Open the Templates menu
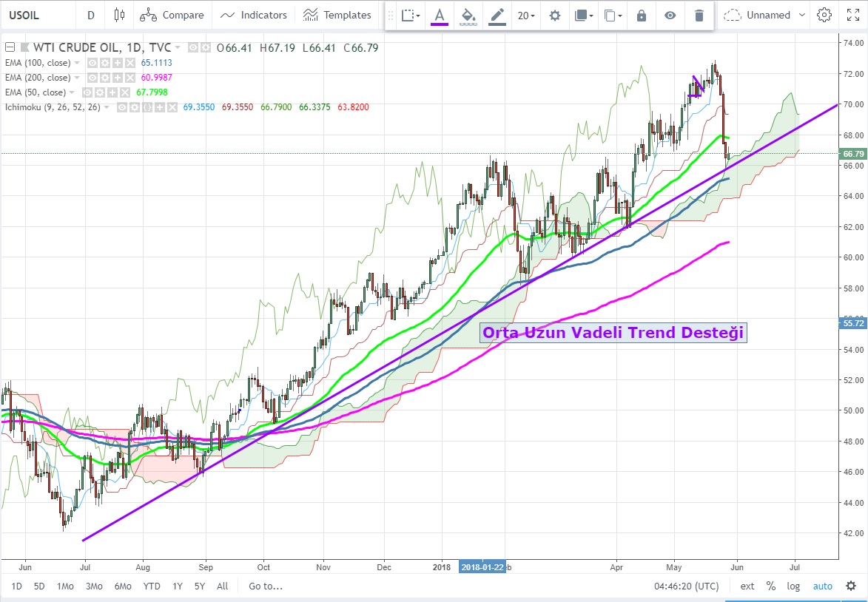 (x=337, y=15)
